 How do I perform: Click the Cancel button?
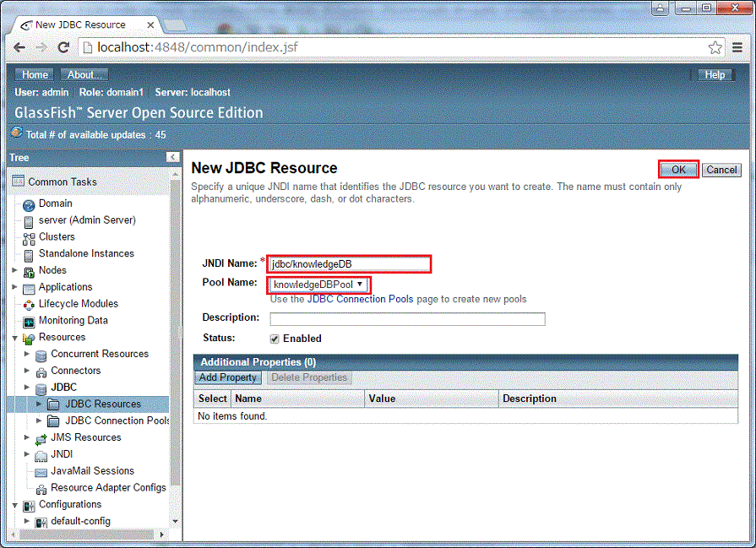721,170
